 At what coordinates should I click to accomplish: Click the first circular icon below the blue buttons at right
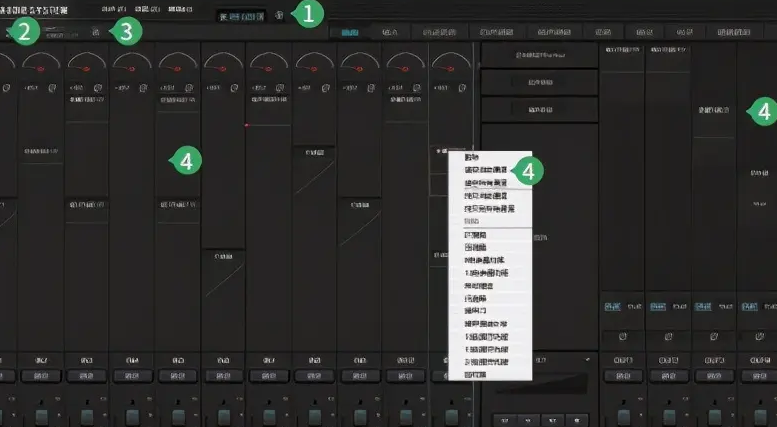pyautogui.click(x=623, y=337)
